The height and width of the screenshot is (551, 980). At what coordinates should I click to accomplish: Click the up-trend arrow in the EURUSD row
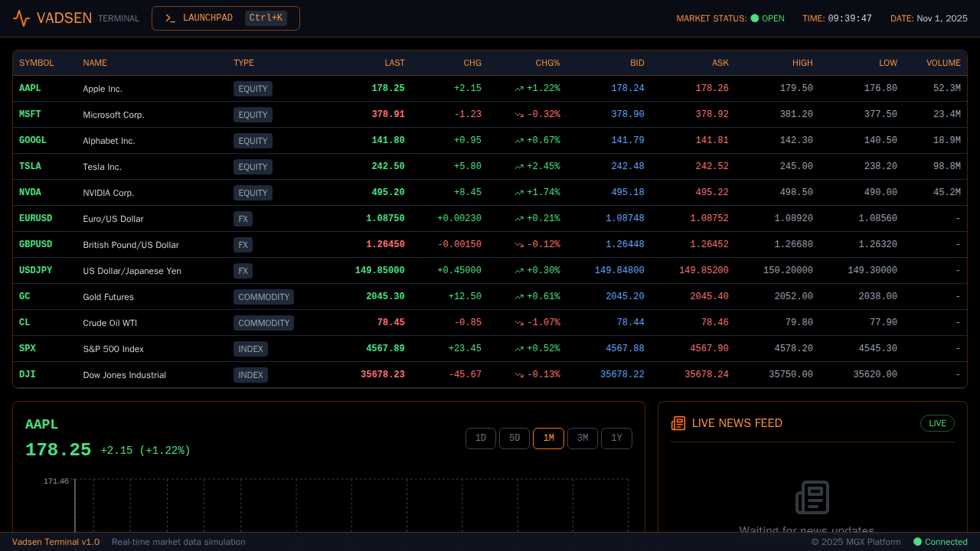click(519, 219)
